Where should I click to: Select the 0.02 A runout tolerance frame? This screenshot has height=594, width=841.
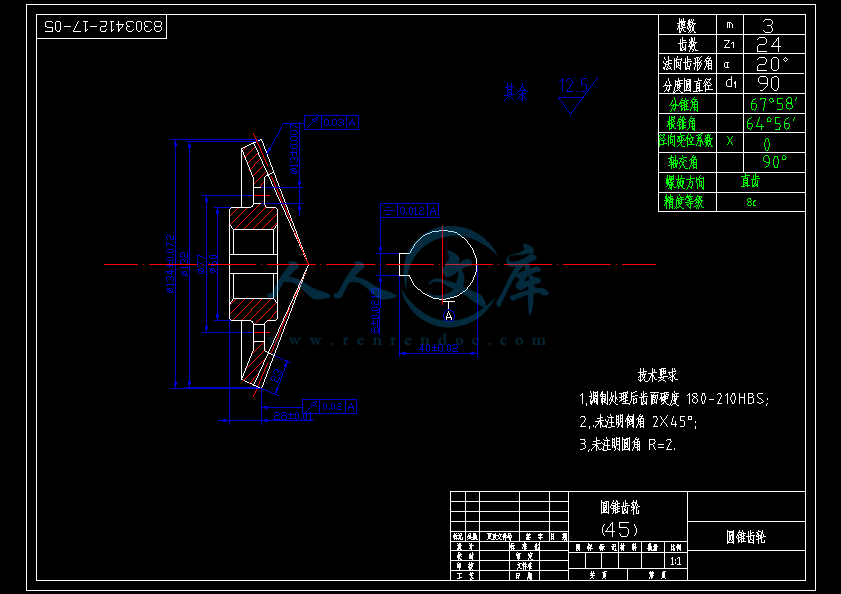click(x=330, y=406)
